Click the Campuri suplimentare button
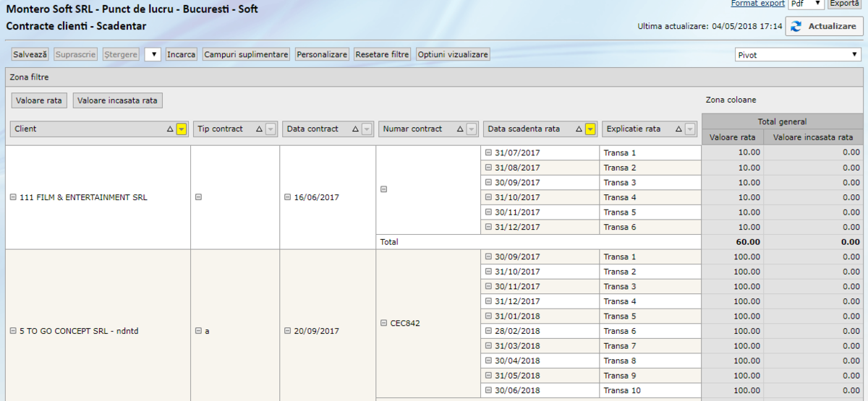The width and height of the screenshot is (868, 401). pos(247,55)
